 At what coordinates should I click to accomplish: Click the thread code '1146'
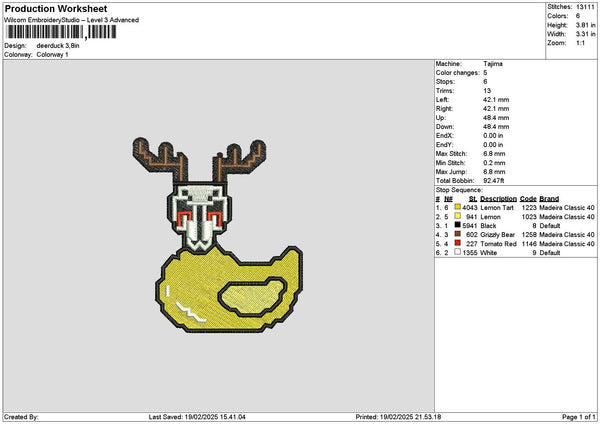[x=529, y=244]
